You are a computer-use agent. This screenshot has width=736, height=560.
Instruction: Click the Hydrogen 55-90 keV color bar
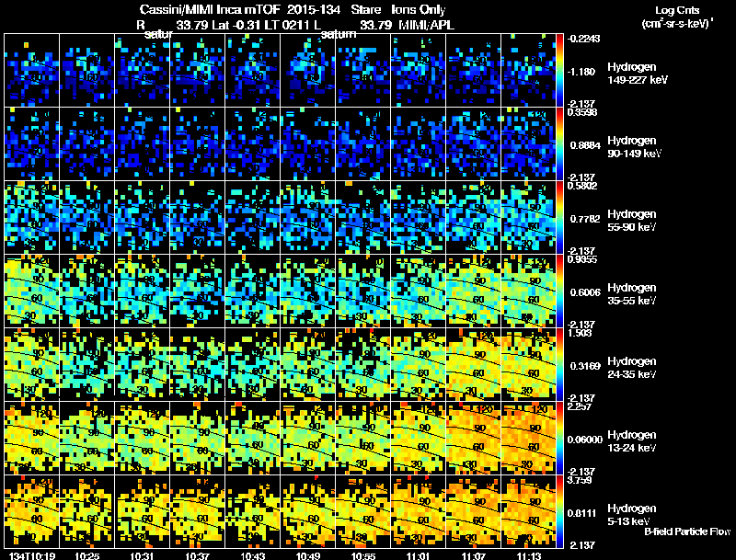click(559, 218)
